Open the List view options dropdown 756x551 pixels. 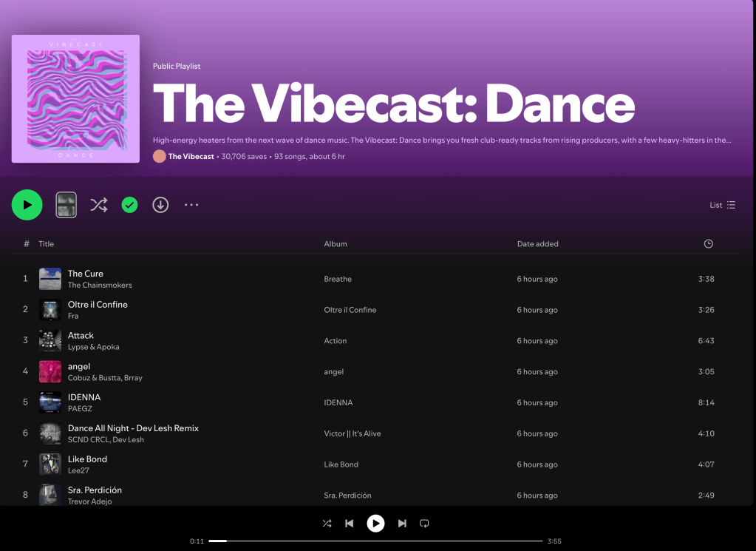[722, 205]
